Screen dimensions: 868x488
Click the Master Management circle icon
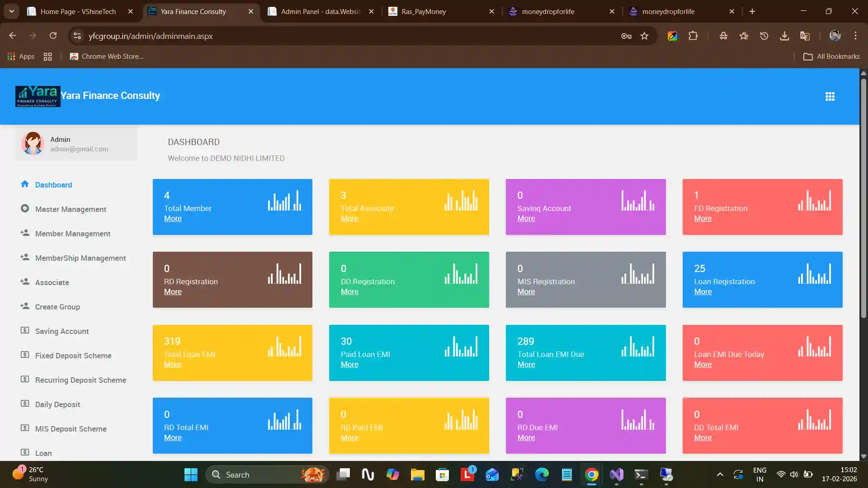point(25,208)
